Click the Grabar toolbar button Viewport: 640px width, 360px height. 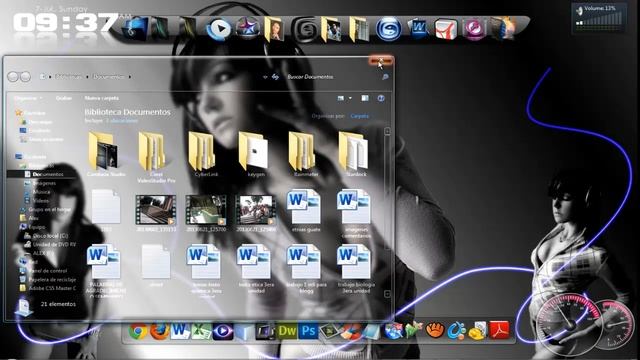pyautogui.click(x=64, y=98)
